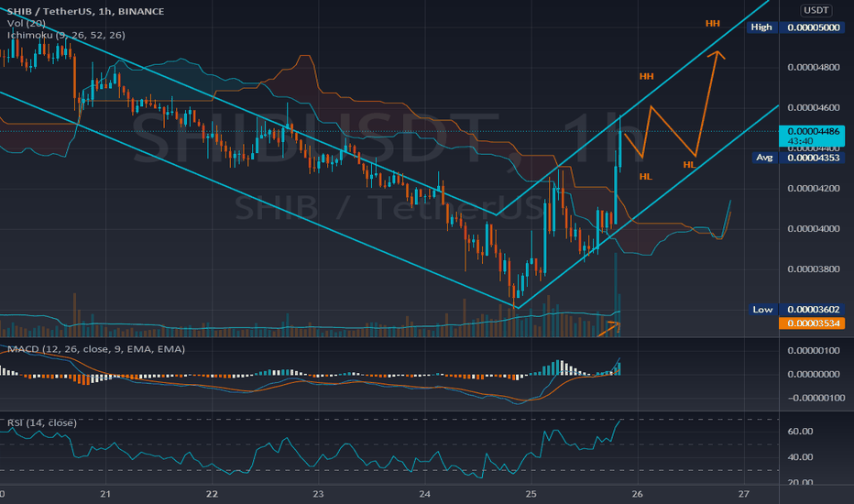Select the Ichimoku (9, 26, 52, 26) legend
This screenshot has width=854, height=504.
point(66,35)
